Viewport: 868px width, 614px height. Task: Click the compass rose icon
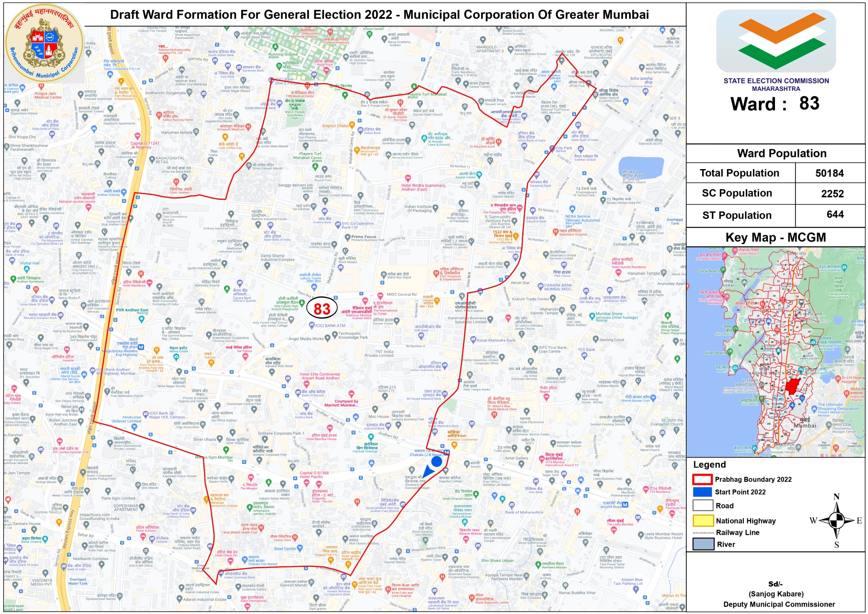pos(837,521)
